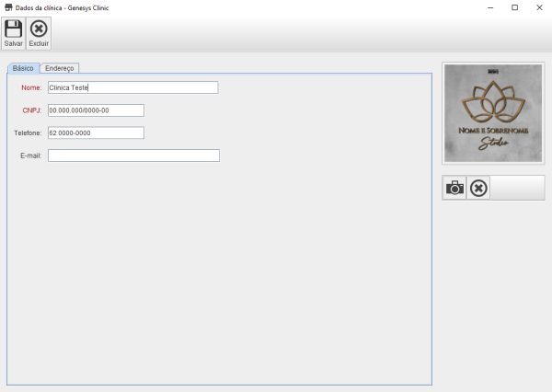The height and width of the screenshot is (392, 552).
Task: Click into the CNPJ input field
Action: tap(96, 110)
